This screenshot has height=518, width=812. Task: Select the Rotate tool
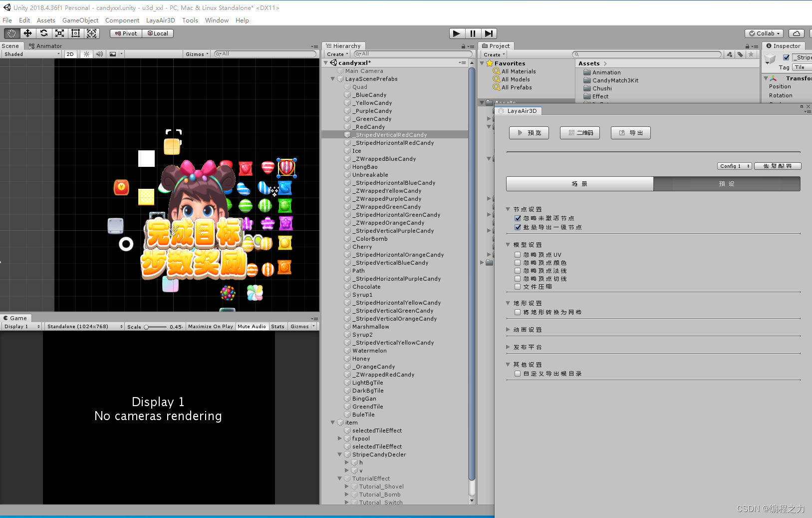pyautogui.click(x=43, y=33)
